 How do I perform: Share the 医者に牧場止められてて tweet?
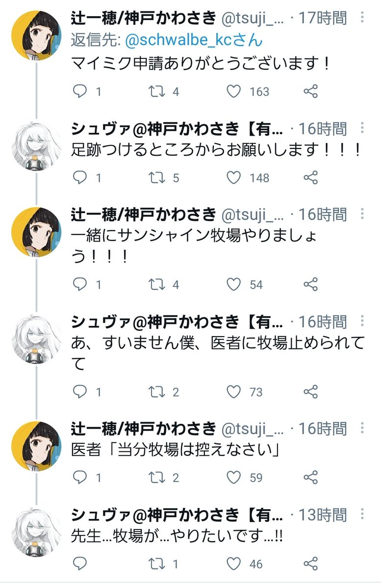311,392
